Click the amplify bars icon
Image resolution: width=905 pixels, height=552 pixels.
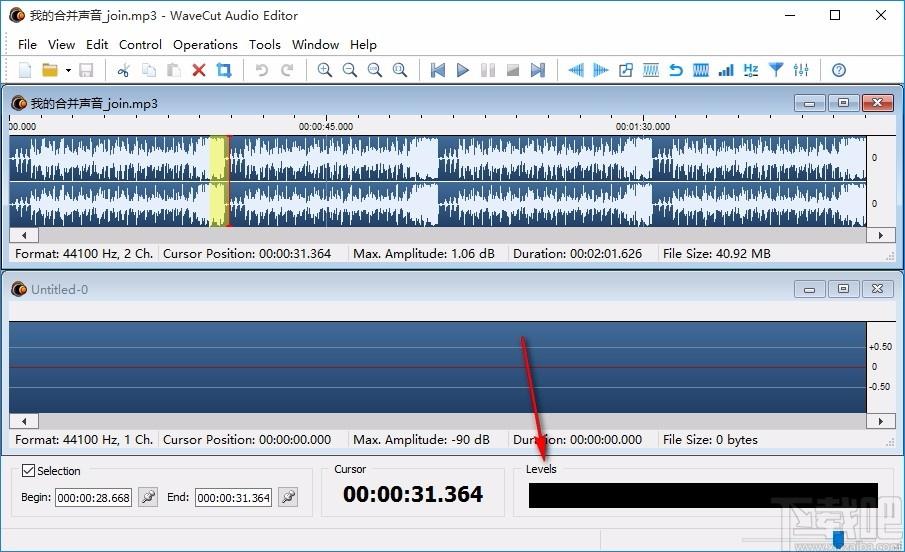click(x=726, y=70)
